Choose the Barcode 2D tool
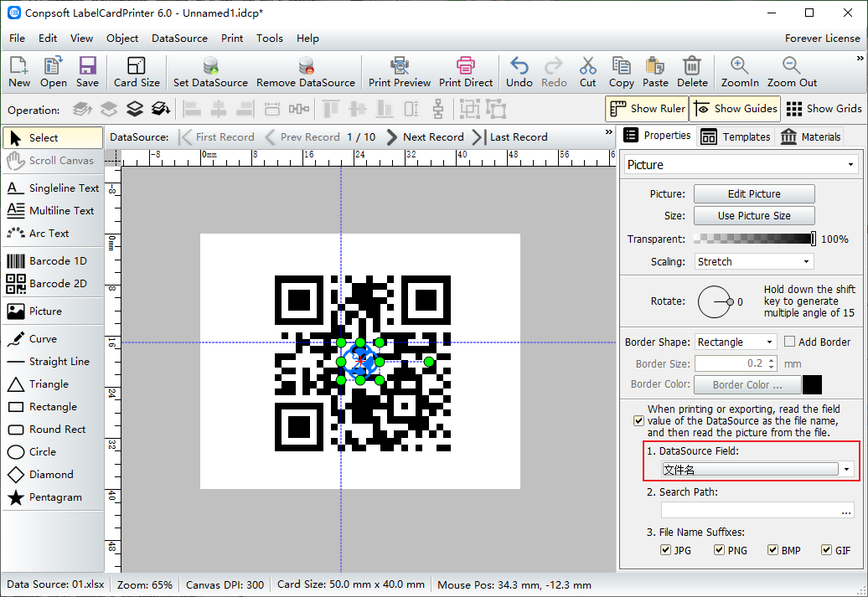 [53, 283]
